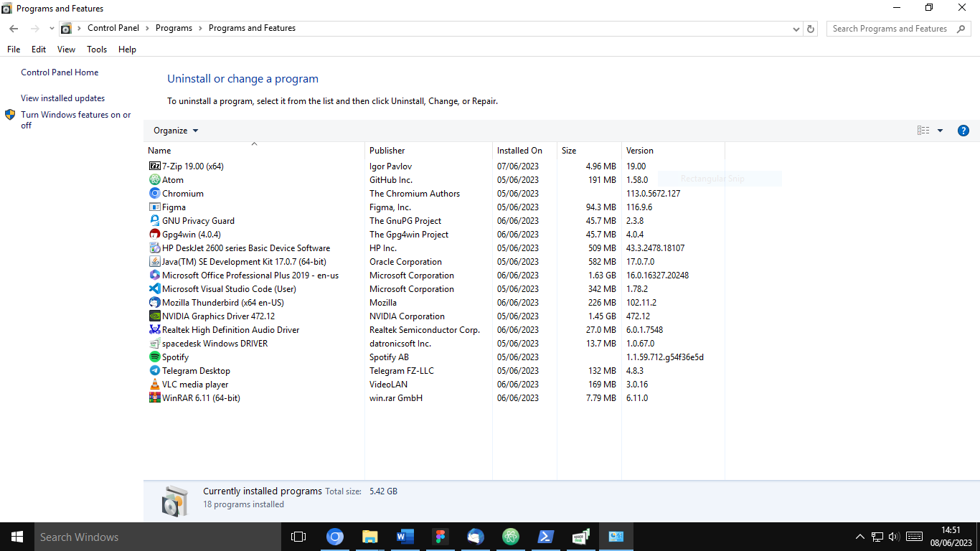Image resolution: width=980 pixels, height=551 pixels.
Task: Open Word from the taskbar
Action: click(405, 537)
